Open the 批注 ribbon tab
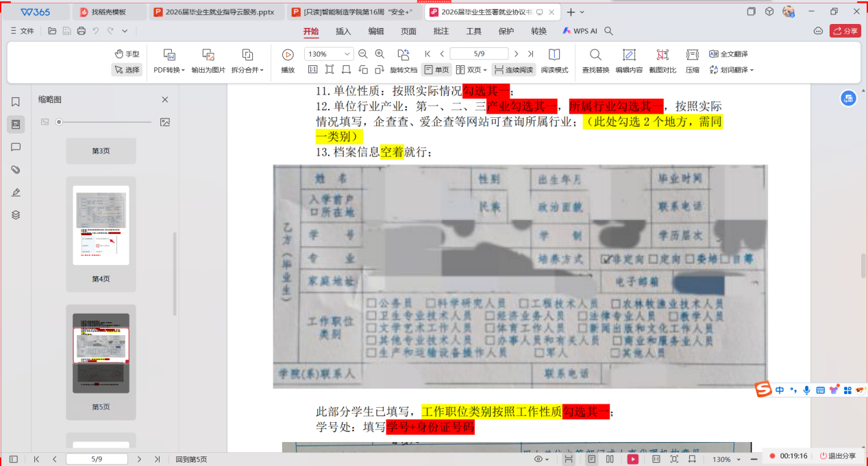This screenshot has height=466, width=868. click(441, 31)
